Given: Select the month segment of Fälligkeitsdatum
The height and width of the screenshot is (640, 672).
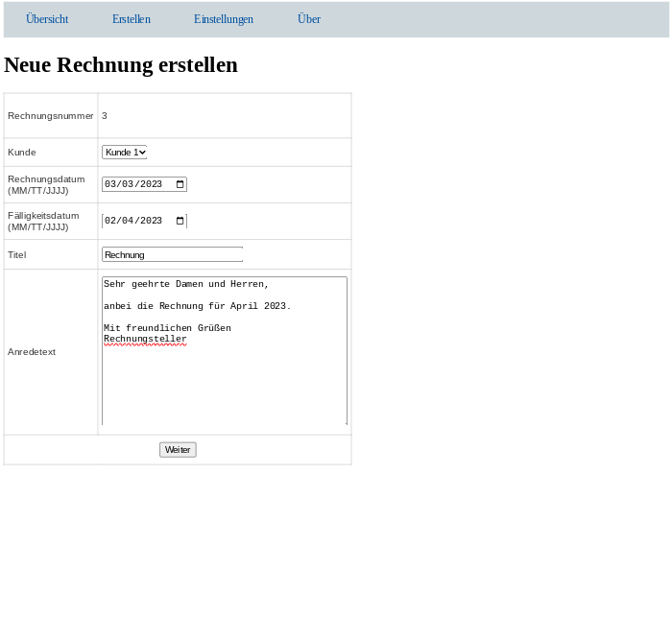Looking at the screenshot, I should point(110,221).
